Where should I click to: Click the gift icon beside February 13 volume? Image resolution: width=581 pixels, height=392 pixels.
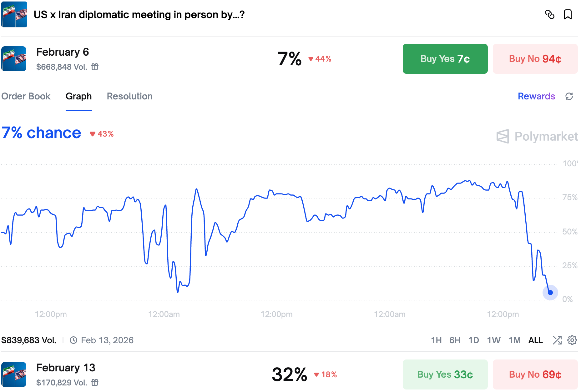(x=95, y=383)
